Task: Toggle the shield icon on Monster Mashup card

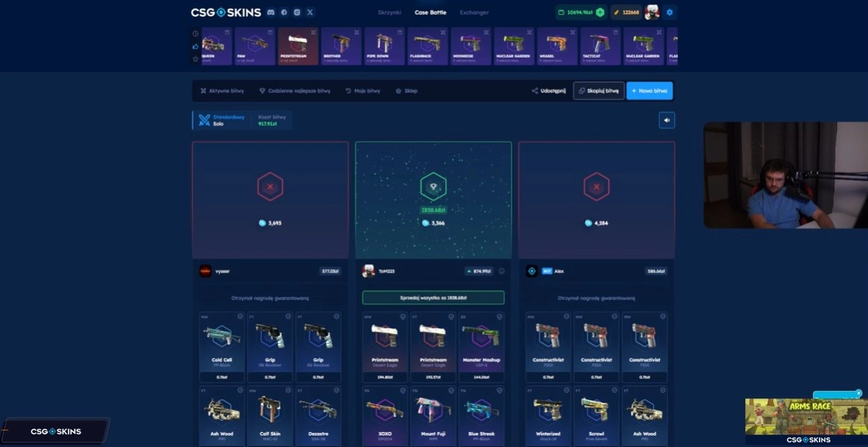Action: pos(499,317)
